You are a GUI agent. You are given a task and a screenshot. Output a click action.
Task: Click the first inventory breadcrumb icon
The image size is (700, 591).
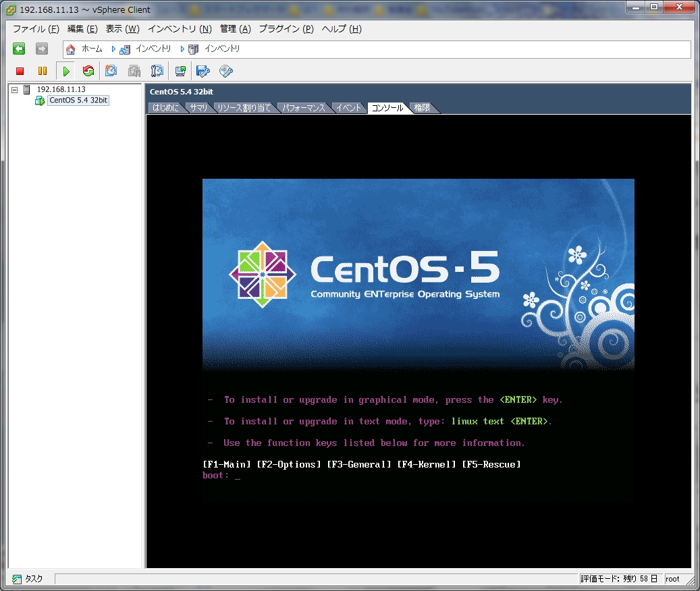[x=125, y=49]
